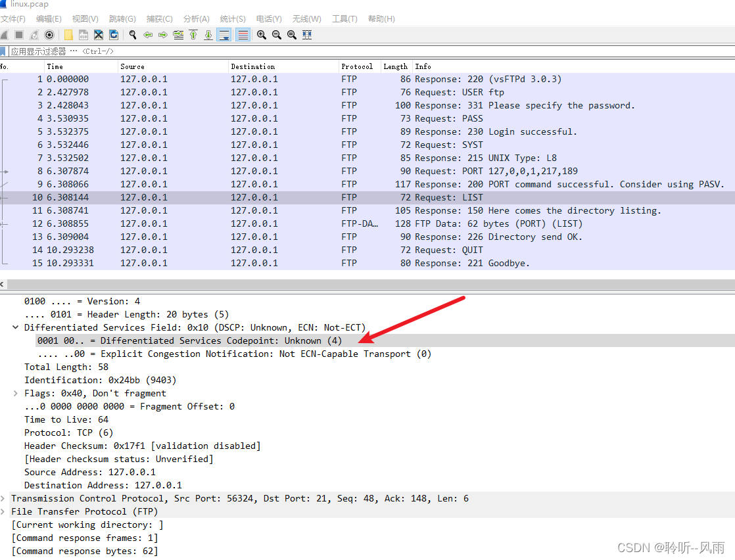Click the stop capture square icon
The width and height of the screenshot is (735, 560).
coord(19,35)
